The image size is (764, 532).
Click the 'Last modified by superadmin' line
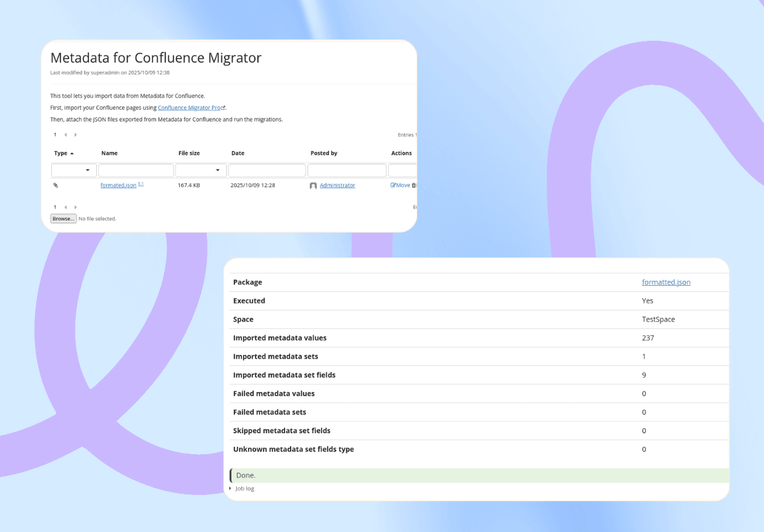110,72
